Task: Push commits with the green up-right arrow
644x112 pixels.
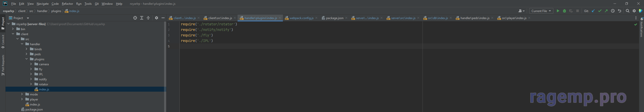Action: [606, 11]
